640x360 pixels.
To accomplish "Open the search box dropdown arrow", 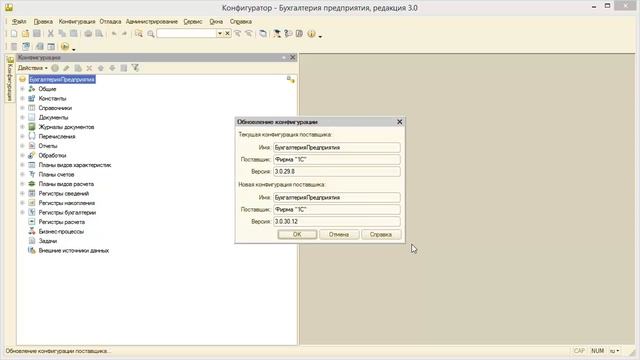I will coord(220,33).
